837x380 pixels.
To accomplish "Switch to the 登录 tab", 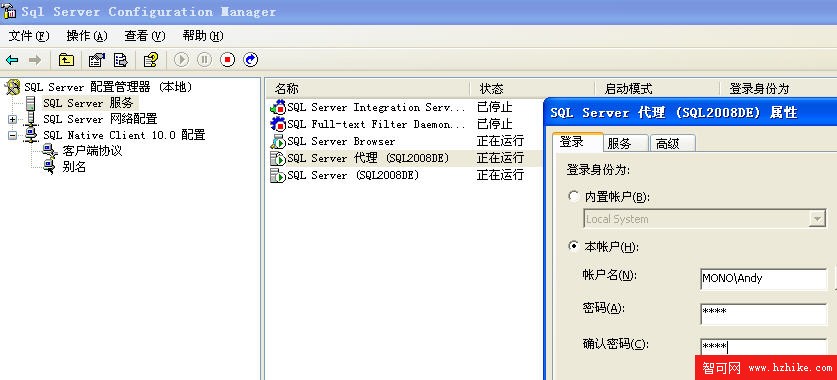I will coord(577,142).
